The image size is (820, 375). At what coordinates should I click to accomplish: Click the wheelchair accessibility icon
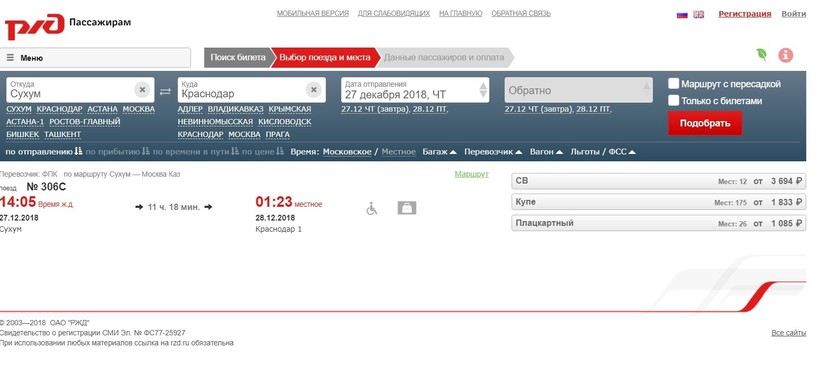tap(371, 208)
